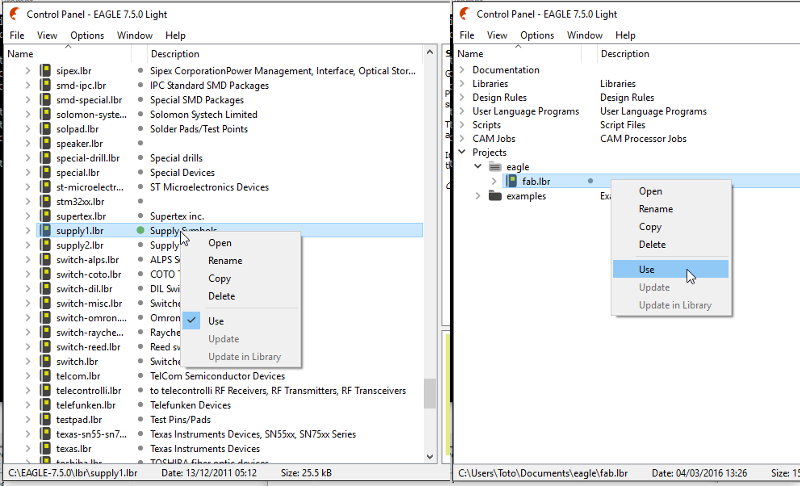Click 'TelCom Semiconductor Devices' description text
The height and width of the screenshot is (486, 800).
click(x=217, y=376)
